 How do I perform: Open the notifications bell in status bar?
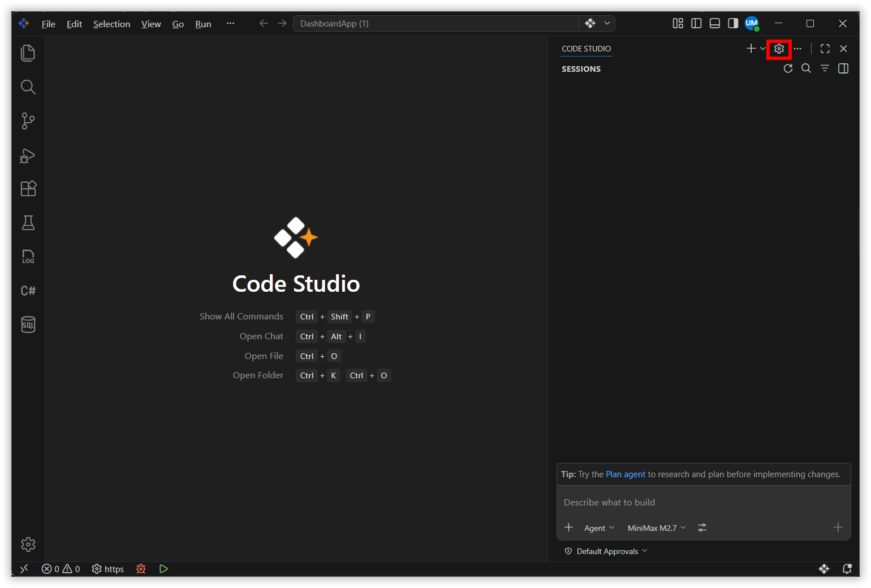click(847, 569)
